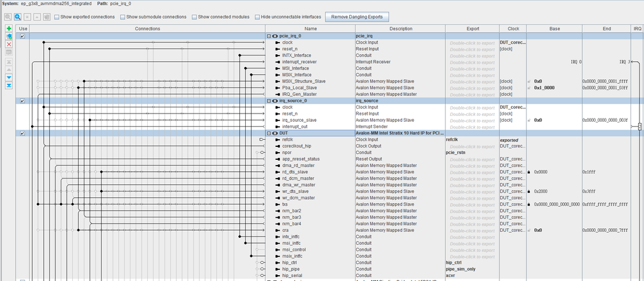Image resolution: width=644 pixels, height=281 pixels.
Task: Click the blue magnifier icon in top toolbar
Action: pos(17,16)
